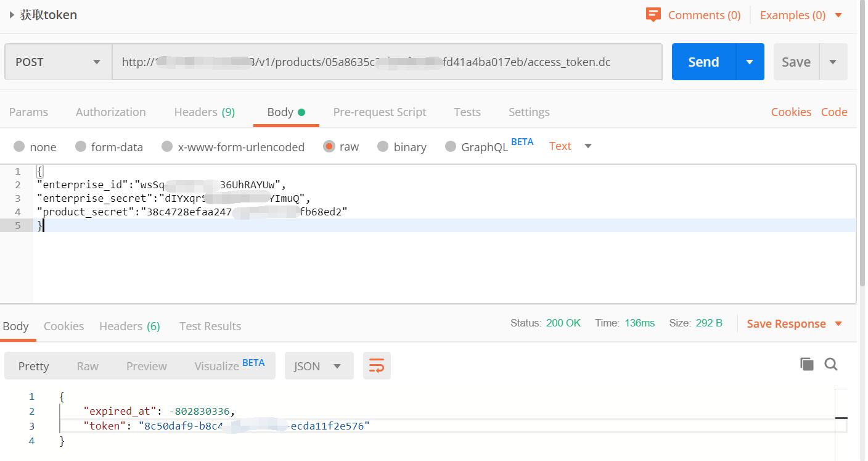This screenshot has width=868, height=461.
Task: Open search in response body
Action: pyautogui.click(x=831, y=364)
